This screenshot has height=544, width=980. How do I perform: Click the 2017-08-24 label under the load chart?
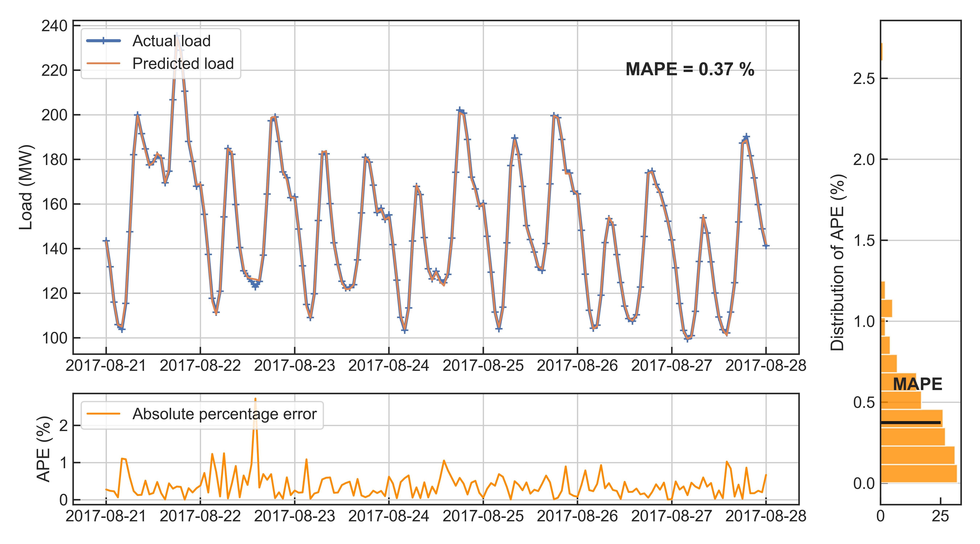click(389, 366)
